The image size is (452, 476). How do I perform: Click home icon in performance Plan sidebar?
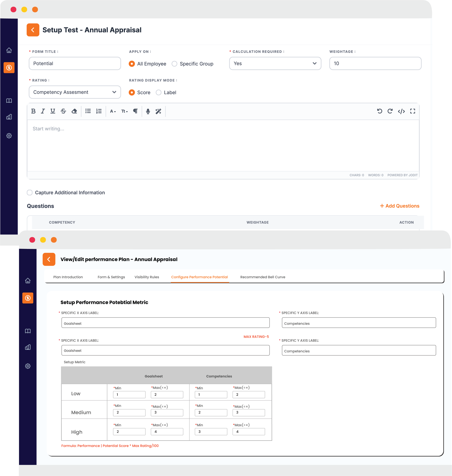coord(28,280)
